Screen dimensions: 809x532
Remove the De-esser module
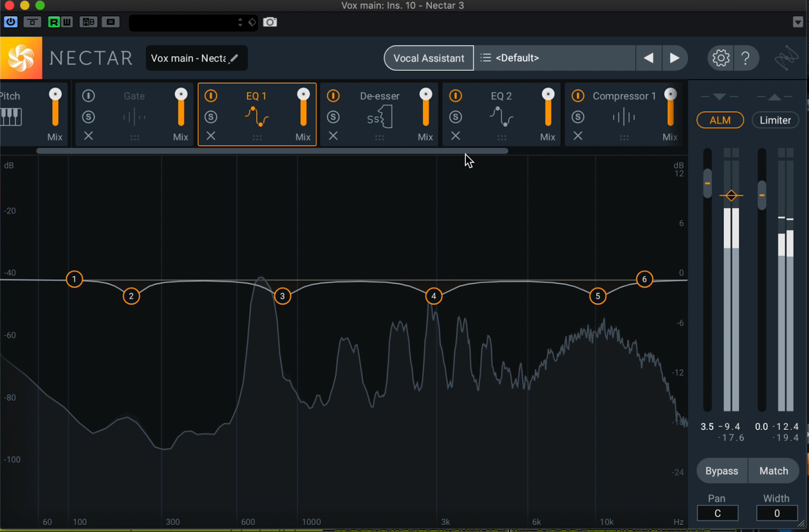pyautogui.click(x=333, y=136)
